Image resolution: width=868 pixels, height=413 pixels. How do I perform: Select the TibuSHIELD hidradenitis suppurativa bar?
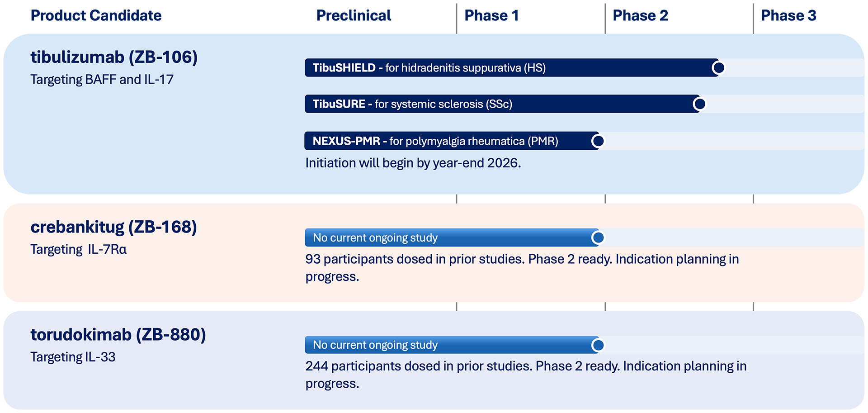pos(512,68)
